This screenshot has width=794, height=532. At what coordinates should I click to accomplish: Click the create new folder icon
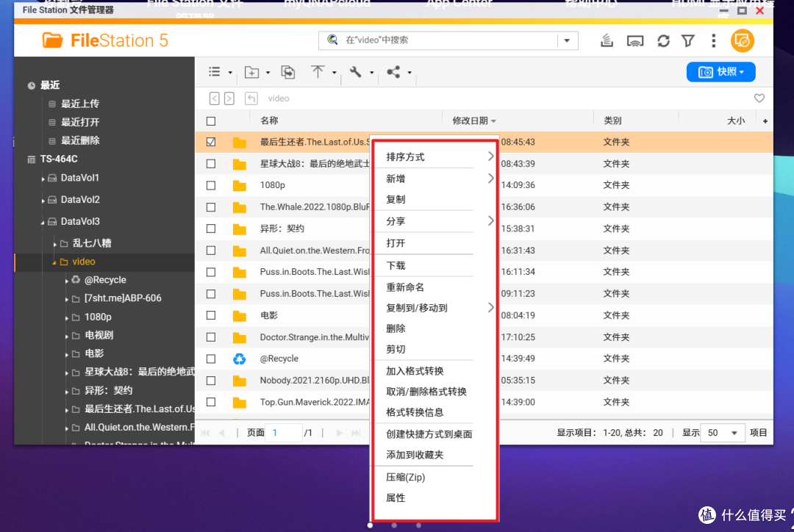[x=251, y=73]
